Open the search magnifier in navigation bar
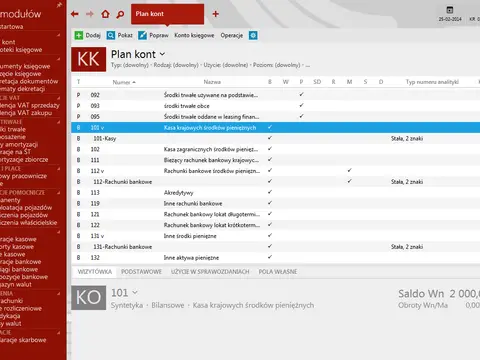Screen dimensions: 480x360 click(120, 14)
